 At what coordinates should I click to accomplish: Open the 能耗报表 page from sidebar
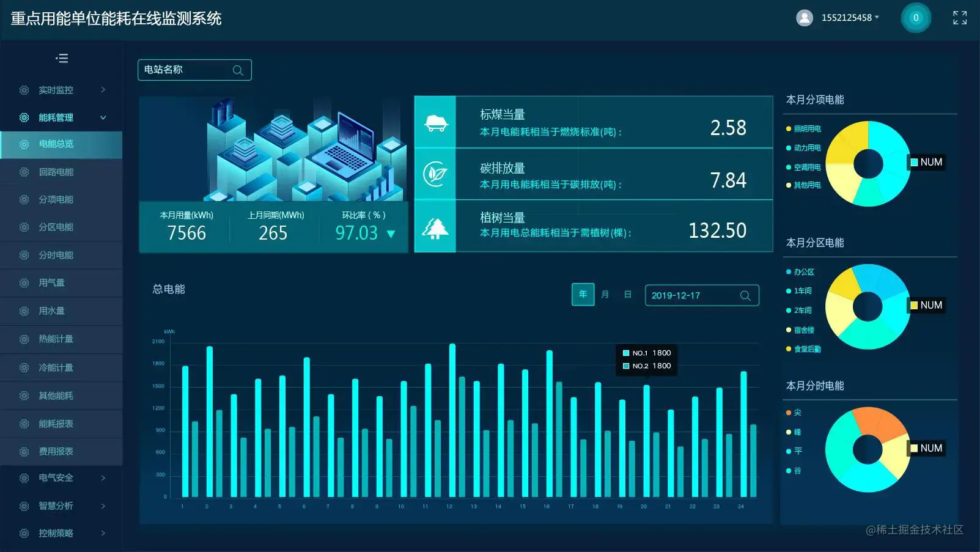pos(57,423)
